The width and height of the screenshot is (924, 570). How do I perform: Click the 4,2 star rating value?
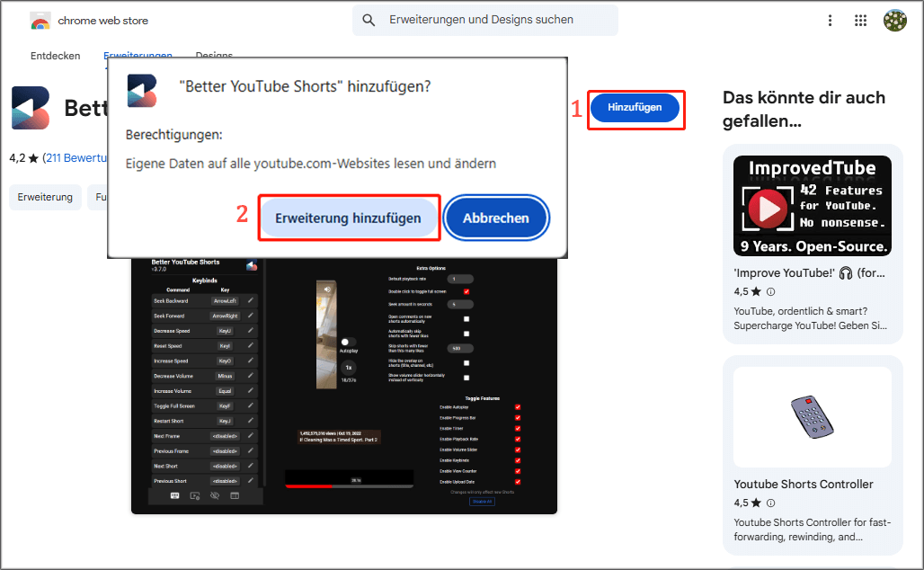click(17, 158)
